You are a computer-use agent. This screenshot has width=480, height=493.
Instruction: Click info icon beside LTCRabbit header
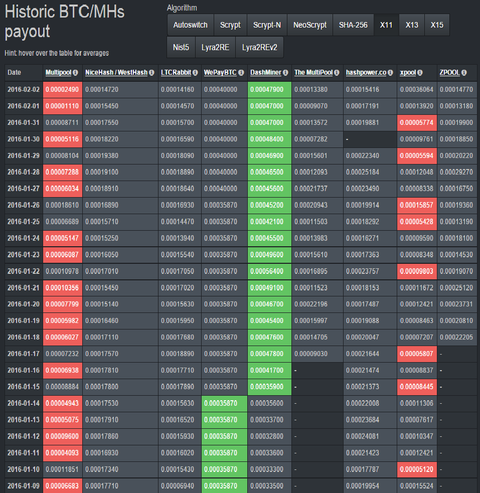[195, 73]
